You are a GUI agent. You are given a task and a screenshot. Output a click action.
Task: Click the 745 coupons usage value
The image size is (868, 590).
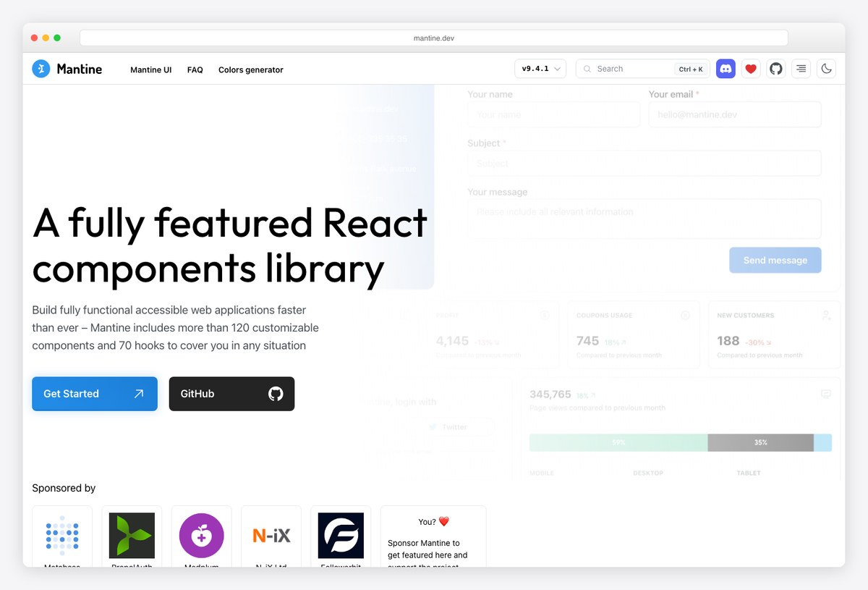587,340
